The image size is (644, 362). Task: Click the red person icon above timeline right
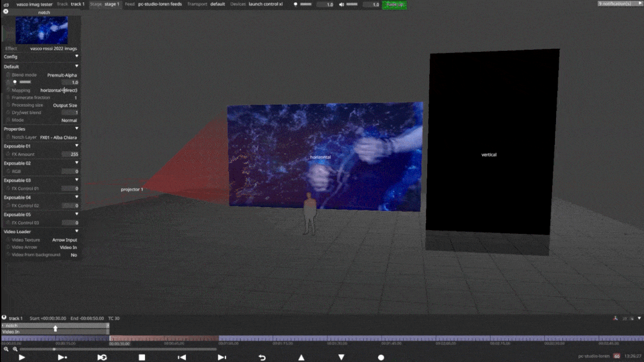(x=615, y=318)
